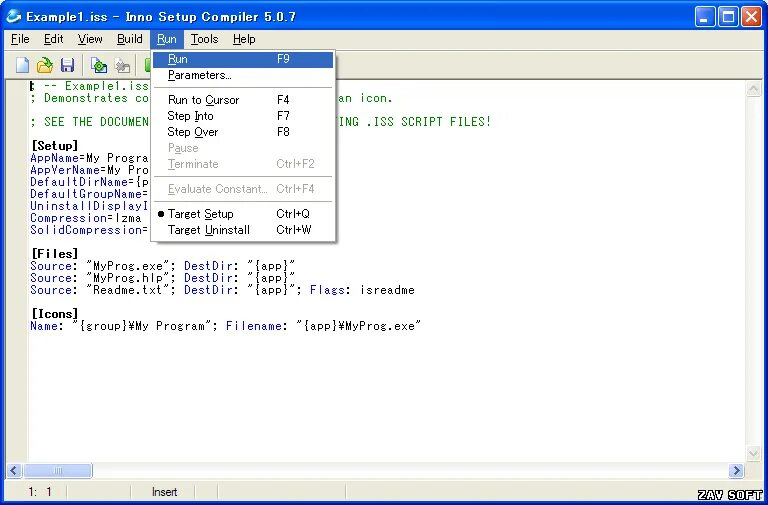Click the disabled Pause entry
This screenshot has width=768, height=505.
(243, 148)
